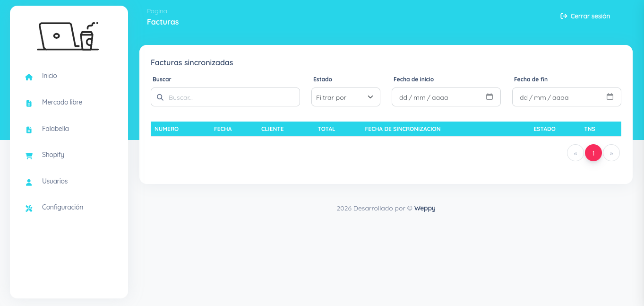Image resolution: width=644 pixels, height=306 pixels.
Task: Click the document icon next to Mercado libre
Action: coord(29,103)
